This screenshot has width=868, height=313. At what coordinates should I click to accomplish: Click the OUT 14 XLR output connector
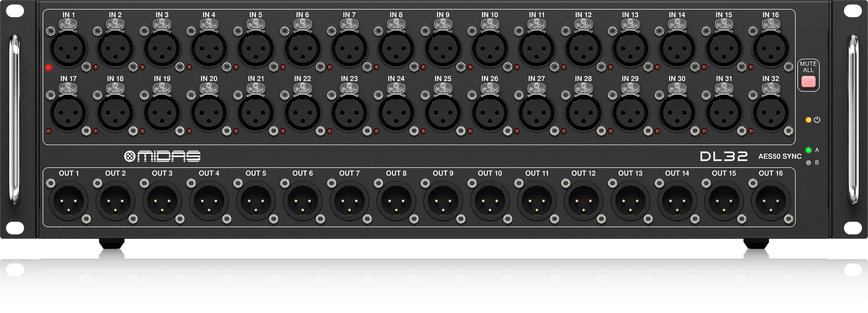(677, 201)
